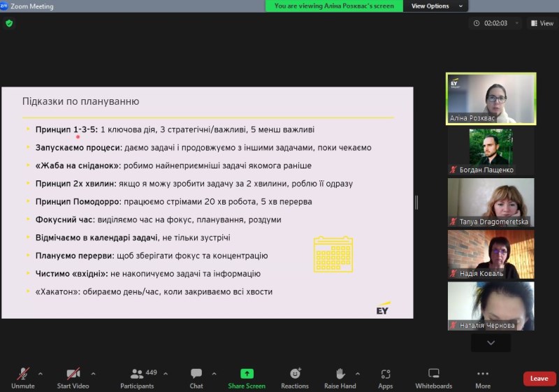Click the text «Хакатон»
This screenshot has height=392, width=559.
(x=58, y=292)
